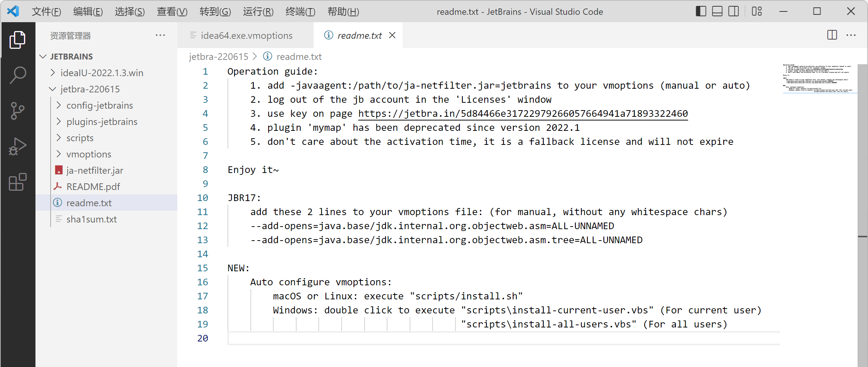Toggle the primary sidebar layout icon
The width and height of the screenshot is (868, 367).
pos(701,11)
